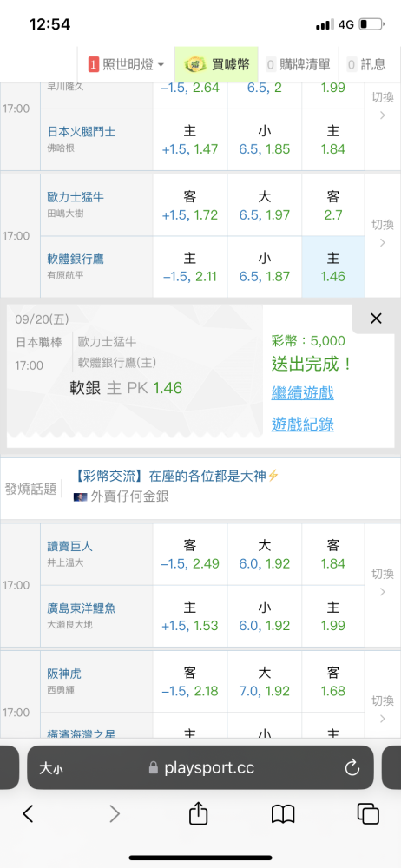Open Safari tabs overview icon

coord(368,814)
